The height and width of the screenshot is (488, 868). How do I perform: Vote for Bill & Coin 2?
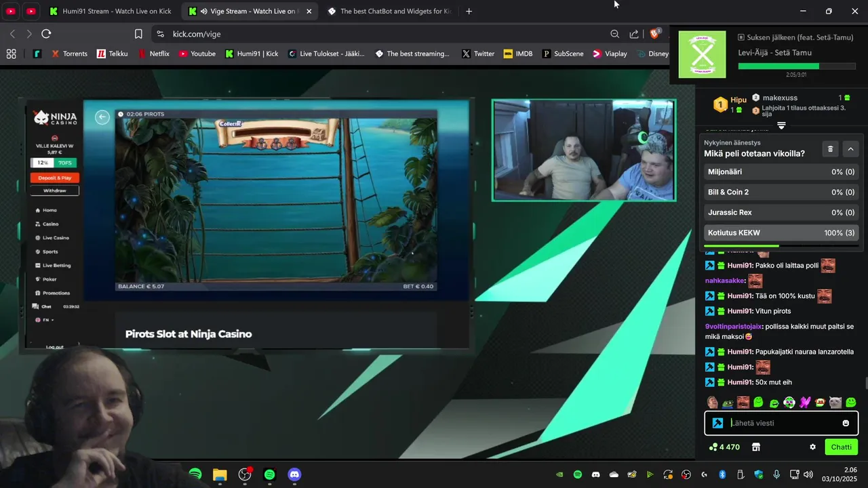coord(781,192)
